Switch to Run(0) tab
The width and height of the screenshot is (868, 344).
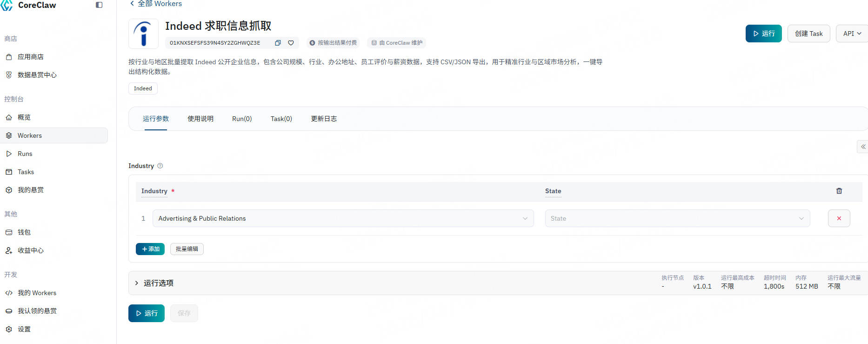pyautogui.click(x=242, y=119)
